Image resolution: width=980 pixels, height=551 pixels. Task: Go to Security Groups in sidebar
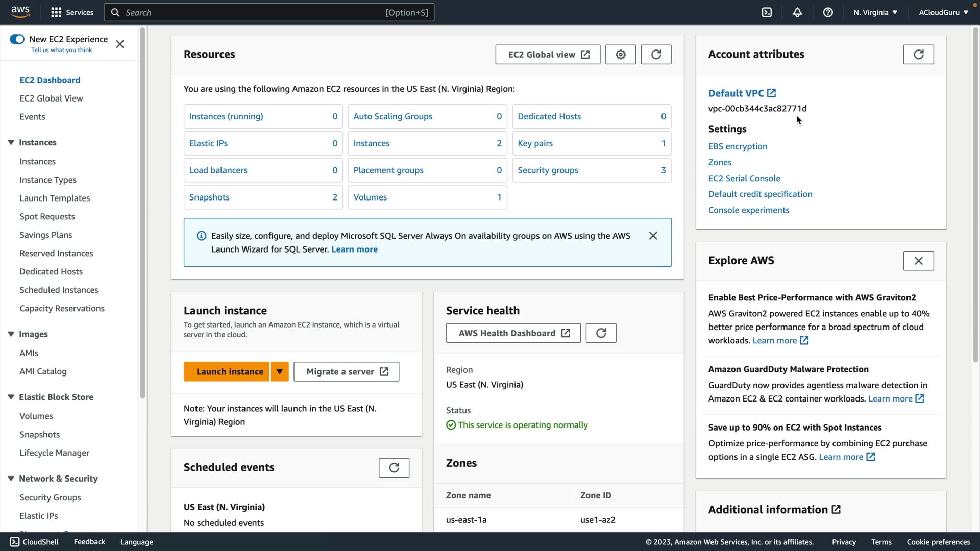click(x=50, y=497)
